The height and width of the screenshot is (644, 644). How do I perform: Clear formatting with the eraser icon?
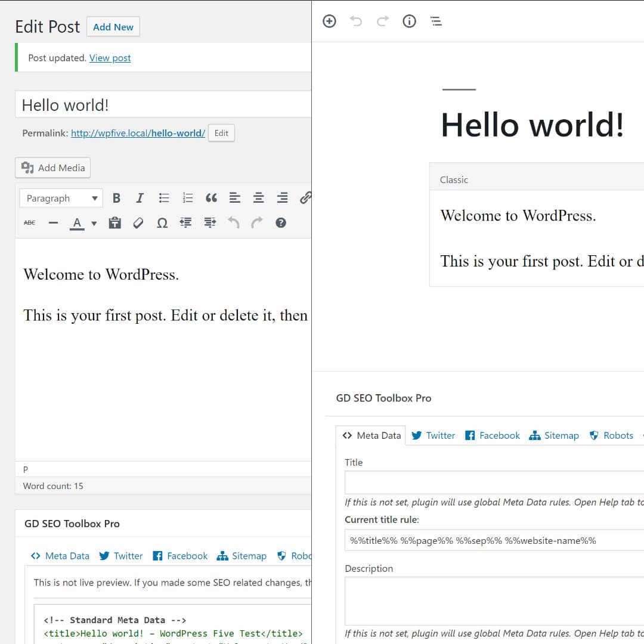tap(138, 222)
